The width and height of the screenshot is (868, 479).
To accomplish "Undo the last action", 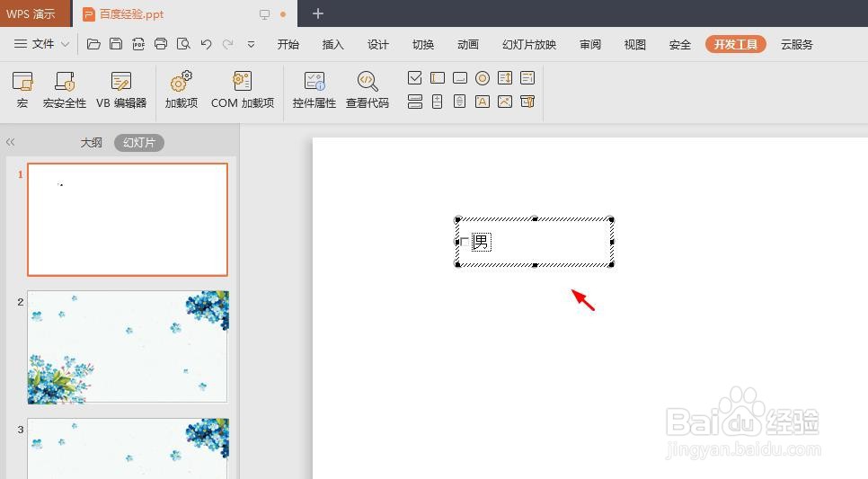I will click(x=206, y=44).
